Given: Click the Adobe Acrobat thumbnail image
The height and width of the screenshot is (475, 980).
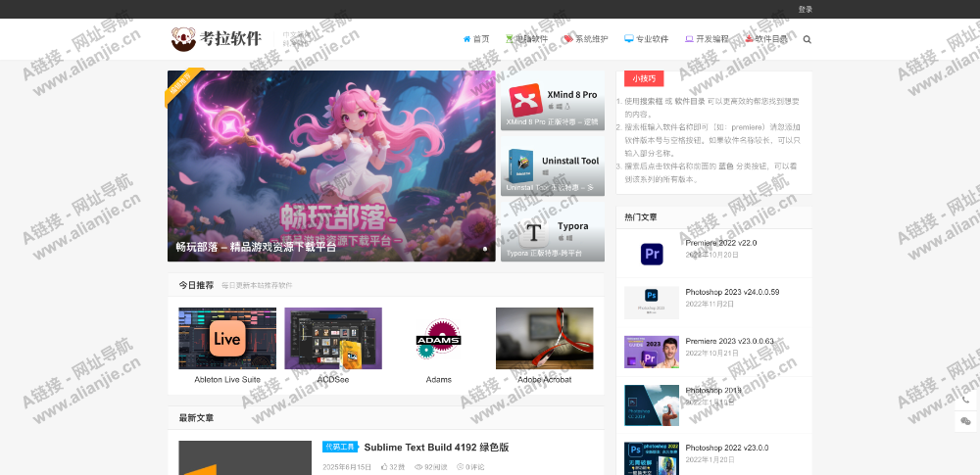Looking at the screenshot, I should point(544,338).
